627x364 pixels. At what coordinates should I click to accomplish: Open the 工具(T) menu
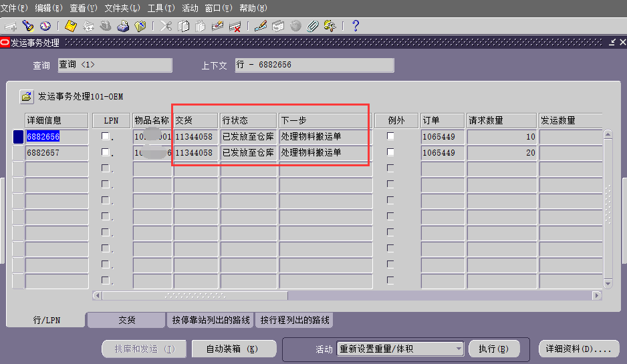[x=160, y=7]
